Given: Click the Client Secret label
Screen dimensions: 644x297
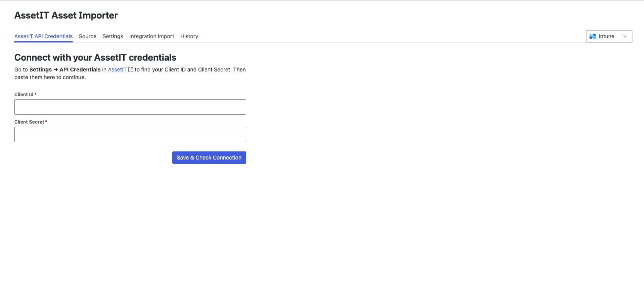Looking at the screenshot, I should 29,122.
